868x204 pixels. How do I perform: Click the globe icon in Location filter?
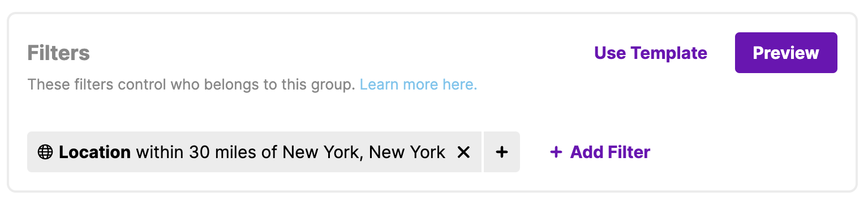click(45, 152)
